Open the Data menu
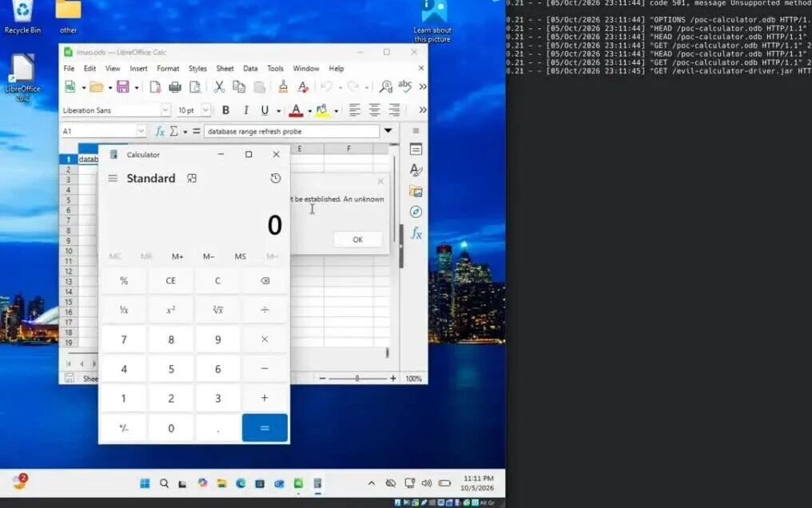812x508 pixels. pyautogui.click(x=250, y=68)
